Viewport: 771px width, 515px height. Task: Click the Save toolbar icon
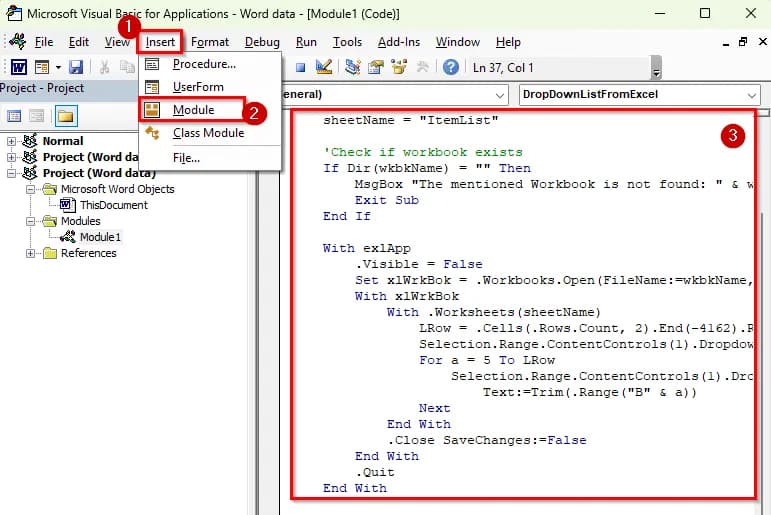pyautogui.click(x=76, y=67)
